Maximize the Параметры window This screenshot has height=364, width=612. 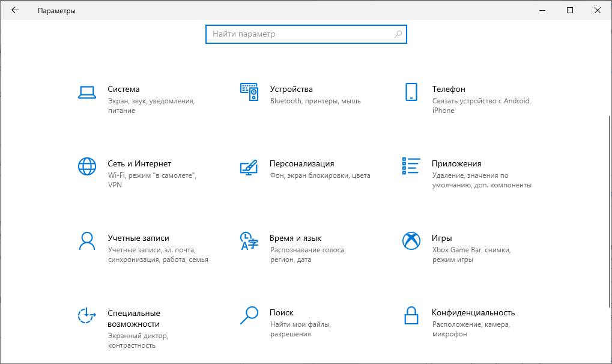pyautogui.click(x=570, y=10)
